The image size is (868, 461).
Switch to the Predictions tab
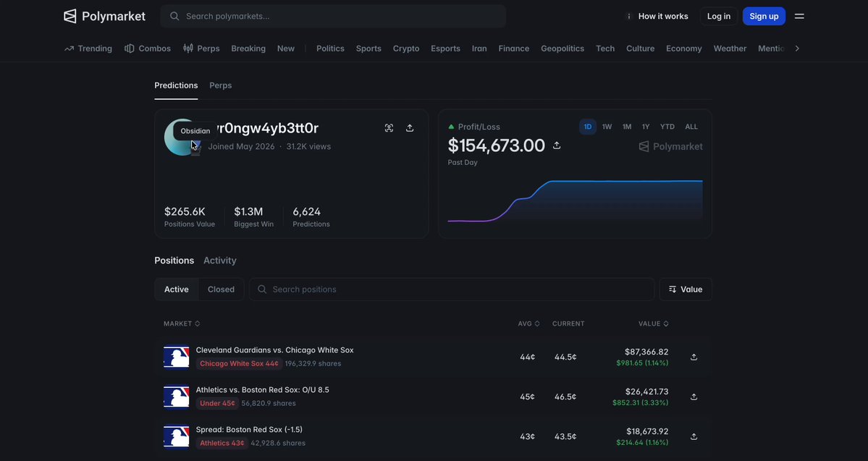[176, 85]
